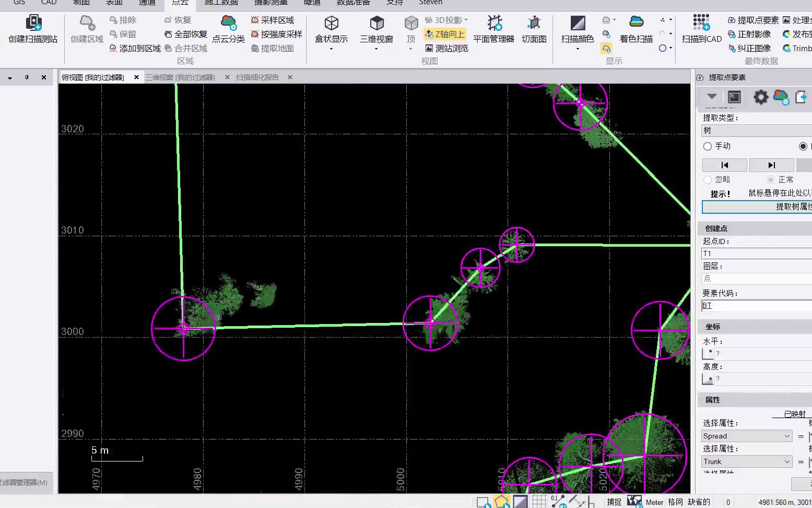
Task: Click the 格网 grid button in status bar
Action: pyautogui.click(x=676, y=502)
